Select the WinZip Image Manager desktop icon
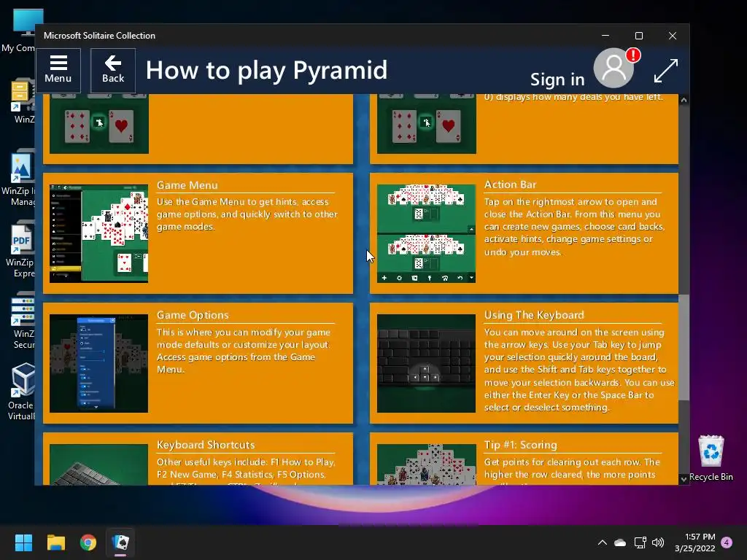Screen dimensions: 747x560 pos(19,178)
